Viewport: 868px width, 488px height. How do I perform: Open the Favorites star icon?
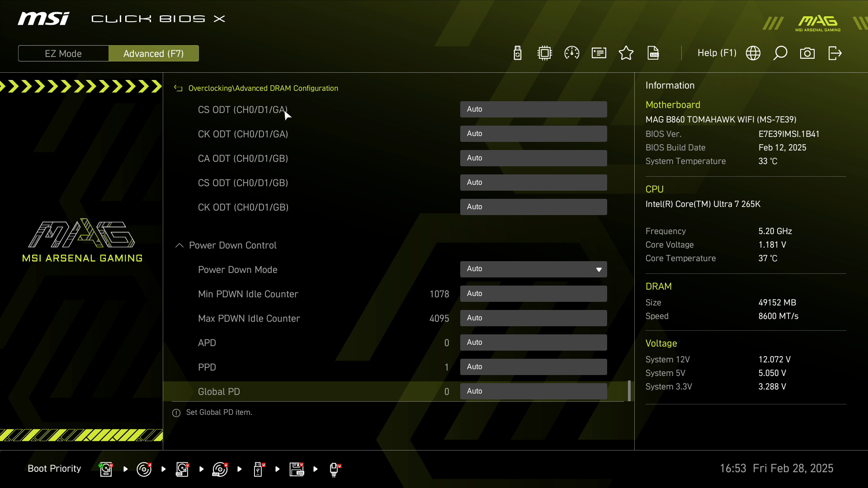coord(626,53)
